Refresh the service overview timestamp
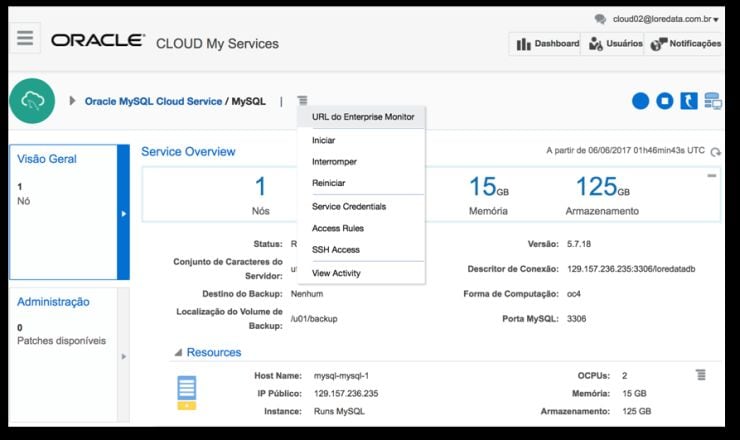 pos(715,152)
